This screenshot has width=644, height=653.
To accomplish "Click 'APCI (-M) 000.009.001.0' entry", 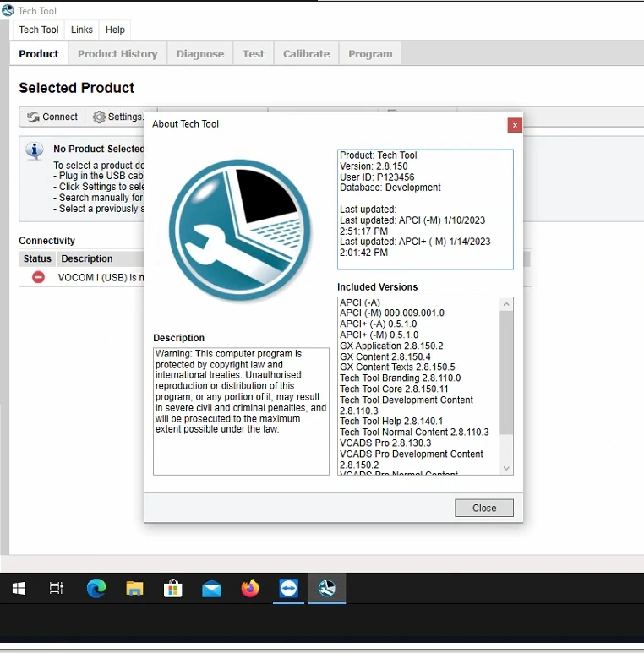I will (392, 313).
